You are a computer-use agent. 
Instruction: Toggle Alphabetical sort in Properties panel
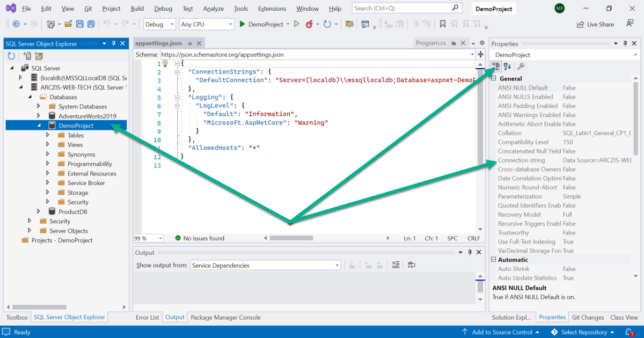point(508,66)
